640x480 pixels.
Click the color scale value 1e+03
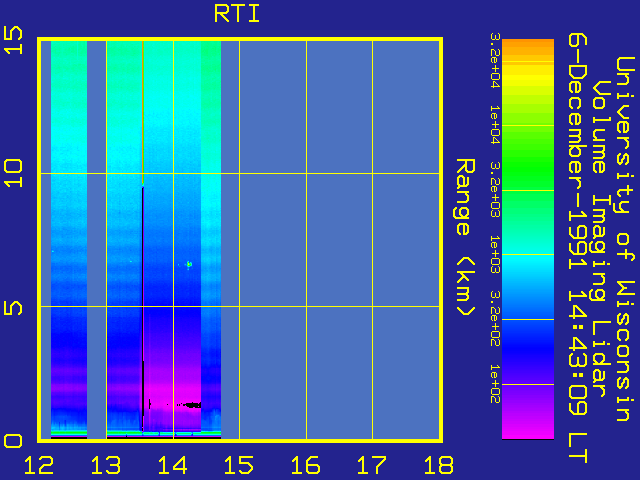(x=495, y=254)
